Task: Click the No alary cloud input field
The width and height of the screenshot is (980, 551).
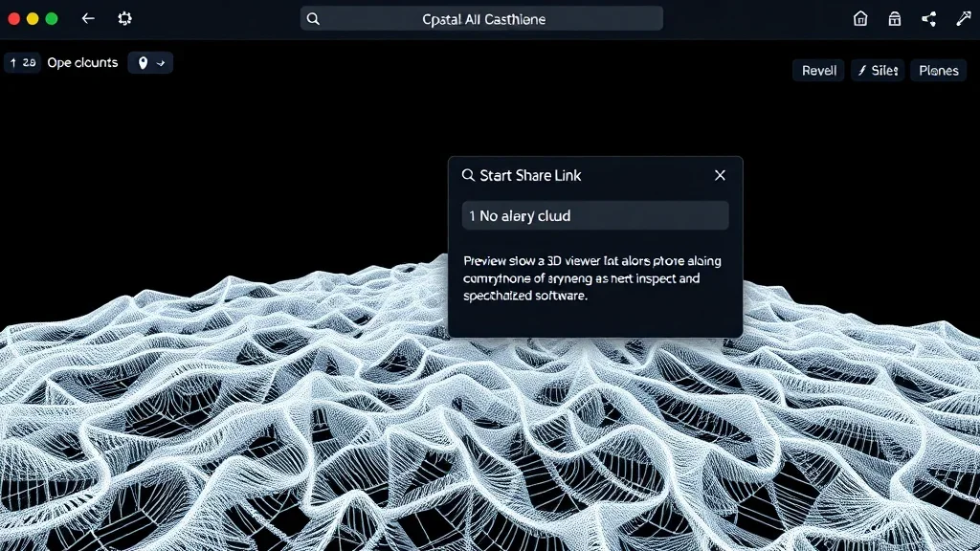Action: 595,215
